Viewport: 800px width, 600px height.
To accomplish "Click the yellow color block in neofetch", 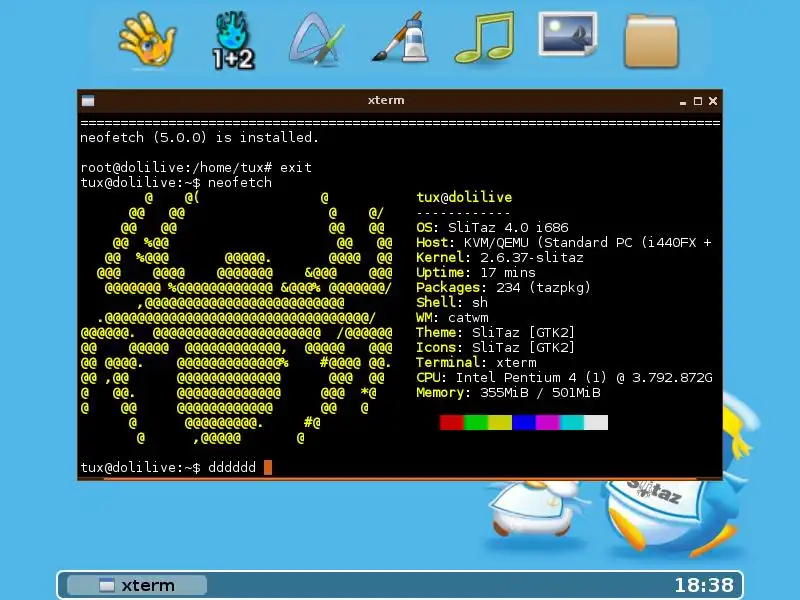I will pos(499,422).
